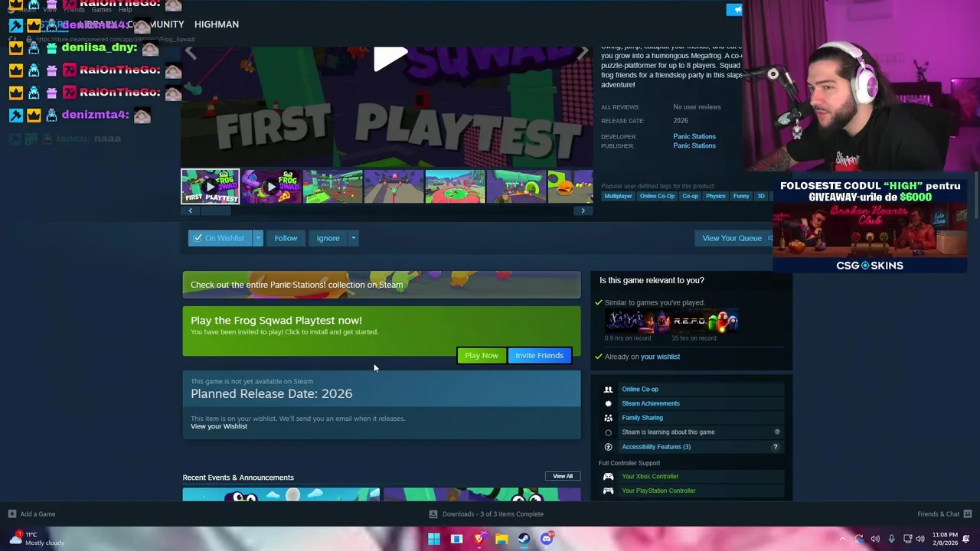
Task: Open the green island screenshot thumbnail
Action: (x=455, y=187)
